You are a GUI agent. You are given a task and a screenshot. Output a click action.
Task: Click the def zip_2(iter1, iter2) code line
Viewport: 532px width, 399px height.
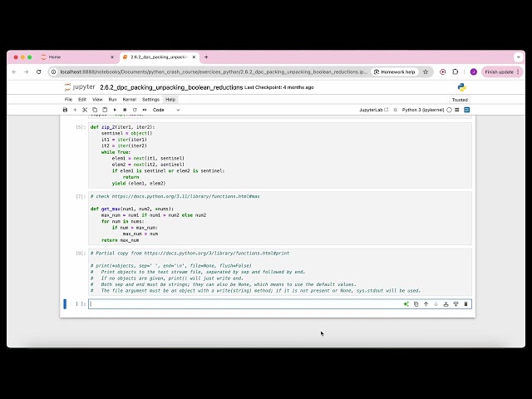[122, 127]
